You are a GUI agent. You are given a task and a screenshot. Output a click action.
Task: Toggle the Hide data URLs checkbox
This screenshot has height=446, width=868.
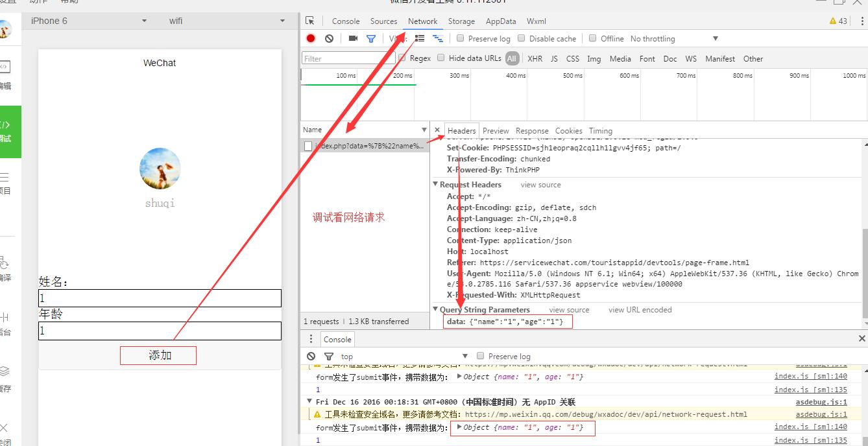[x=441, y=58]
